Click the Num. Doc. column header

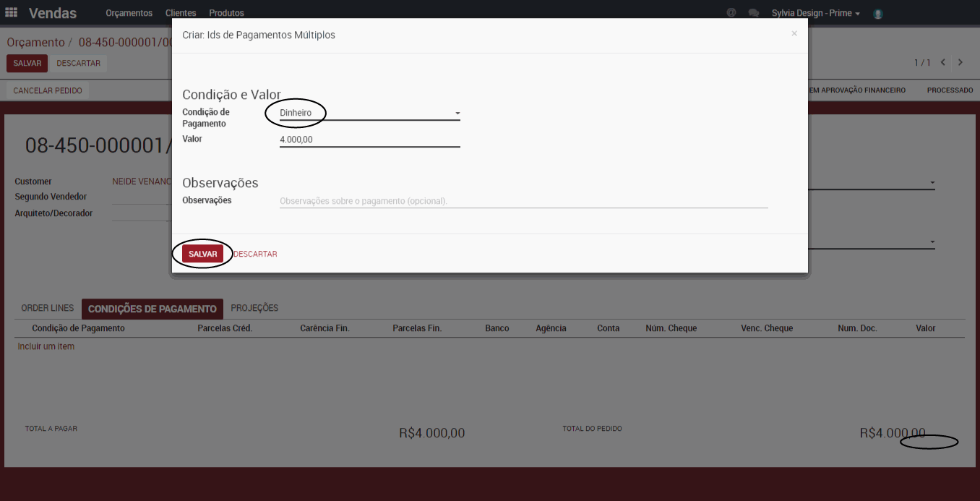click(857, 328)
